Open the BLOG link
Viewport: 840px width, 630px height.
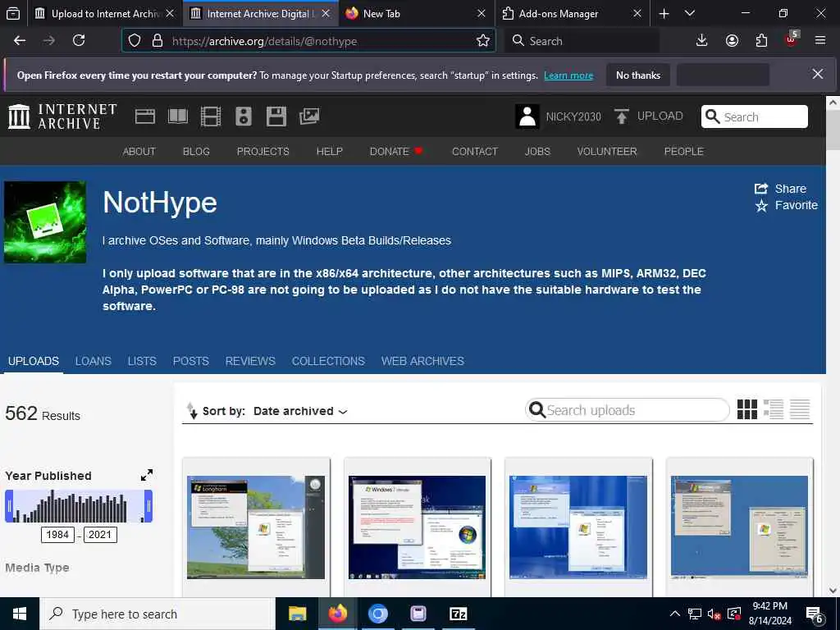pos(196,152)
